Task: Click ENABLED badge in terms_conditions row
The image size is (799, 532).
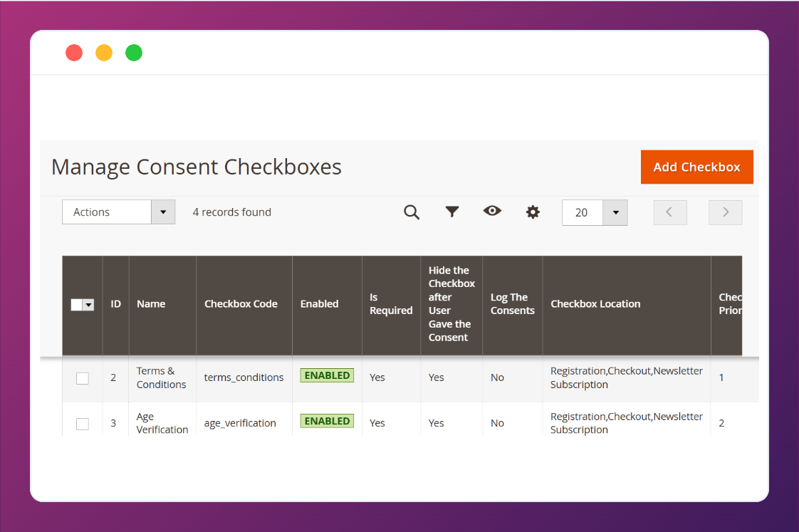Action: click(x=327, y=375)
